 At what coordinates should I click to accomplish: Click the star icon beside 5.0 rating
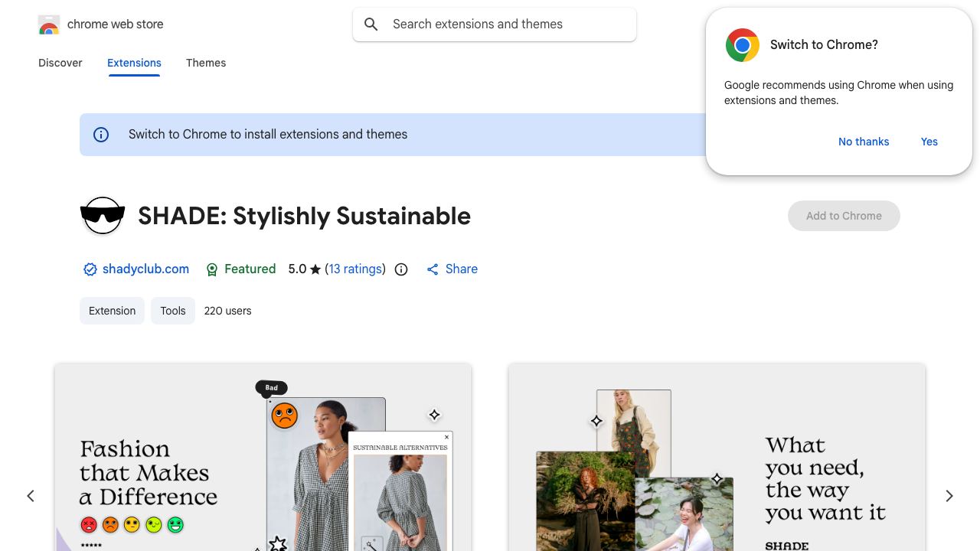(x=315, y=269)
